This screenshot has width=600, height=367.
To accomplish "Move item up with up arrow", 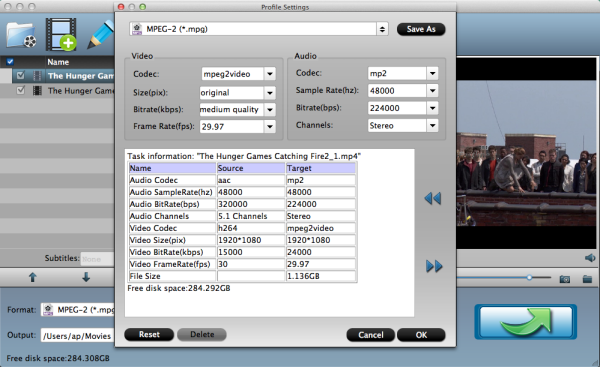I will tap(33, 277).
